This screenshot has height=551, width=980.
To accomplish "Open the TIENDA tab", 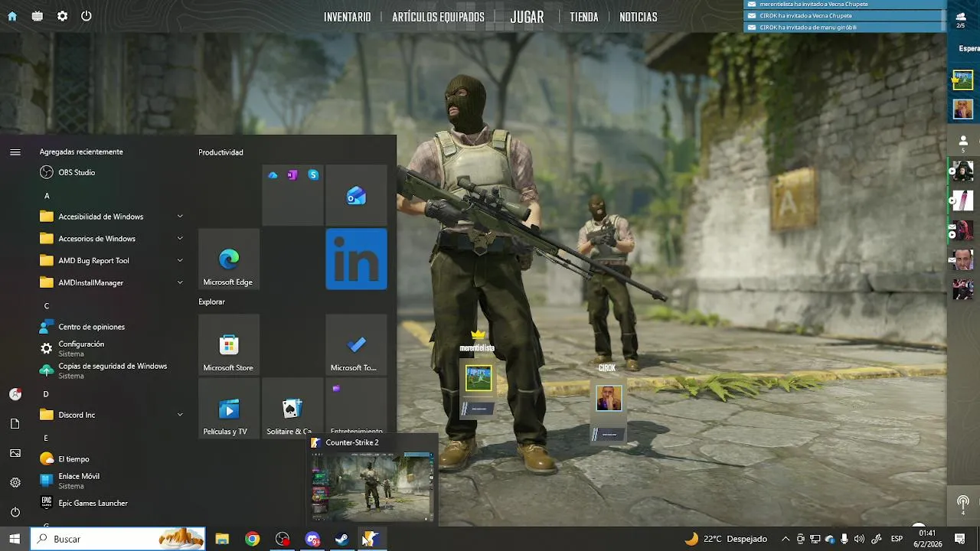I will tap(583, 17).
